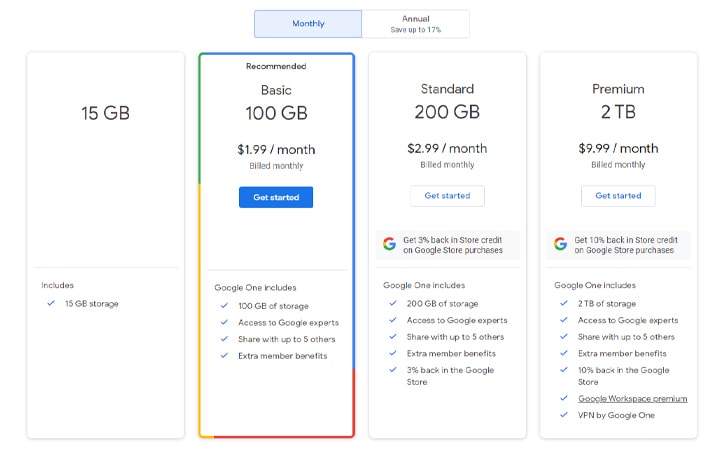Click the '$1.99 / month' price
Viewport: 725px width, 458px height.
point(276,150)
